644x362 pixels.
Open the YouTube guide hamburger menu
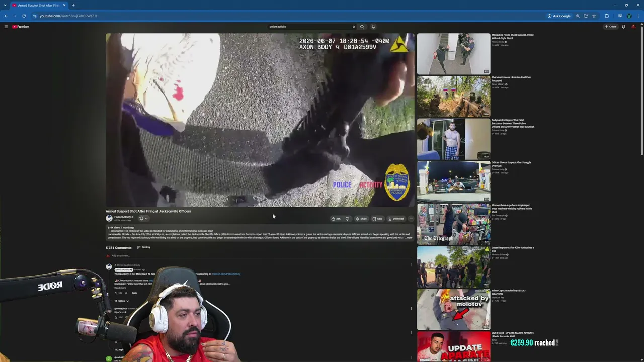point(6,27)
